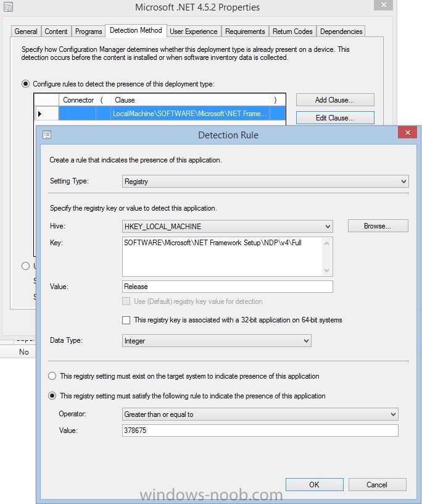Close the Detection Rule dialog
This screenshot has height=504, width=422.
tap(408, 132)
